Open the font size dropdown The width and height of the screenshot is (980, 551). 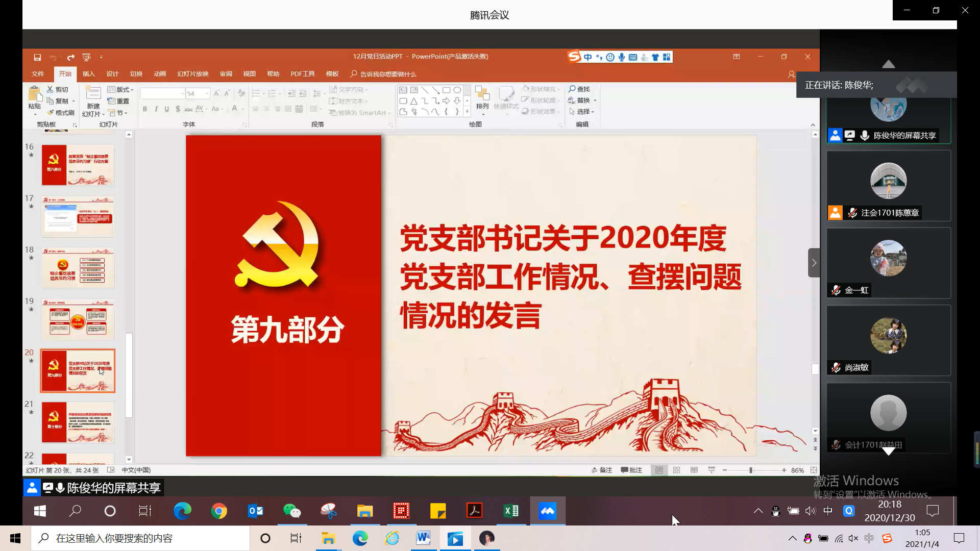(x=207, y=94)
